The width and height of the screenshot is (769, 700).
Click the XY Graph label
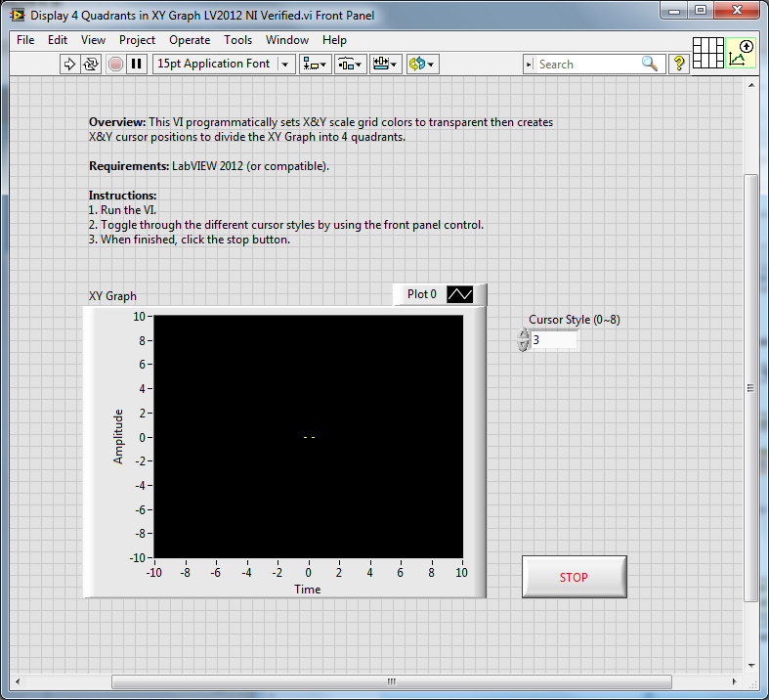click(112, 296)
